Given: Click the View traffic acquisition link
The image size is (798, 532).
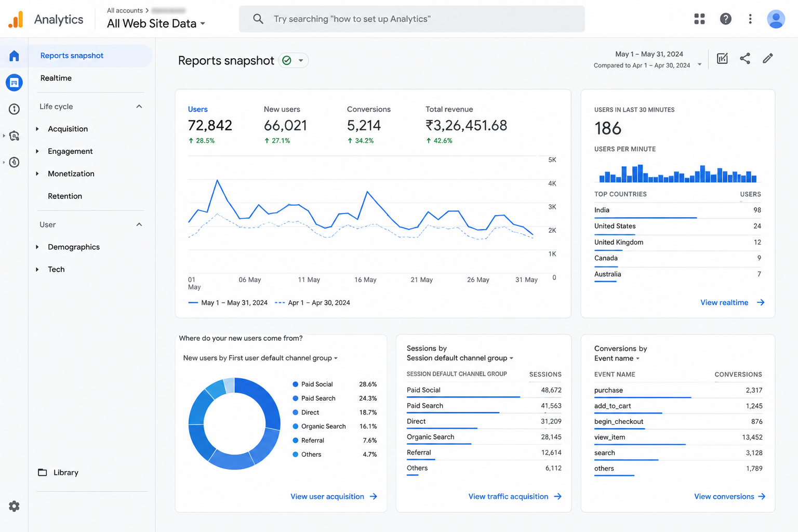Looking at the screenshot, I should point(508,497).
